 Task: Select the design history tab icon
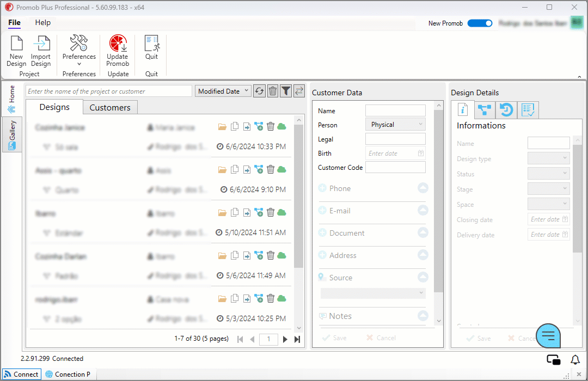[506, 110]
